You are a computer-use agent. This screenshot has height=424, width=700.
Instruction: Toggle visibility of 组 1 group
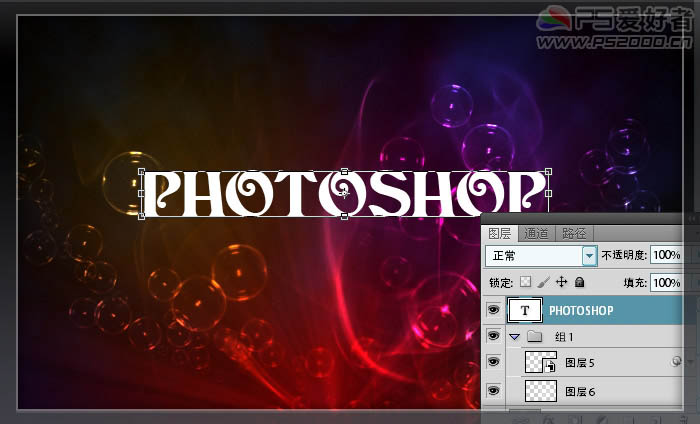(493, 337)
